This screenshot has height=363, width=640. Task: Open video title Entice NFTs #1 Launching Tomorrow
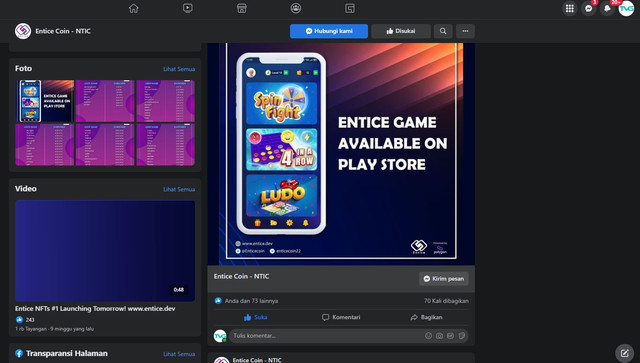(x=95, y=309)
